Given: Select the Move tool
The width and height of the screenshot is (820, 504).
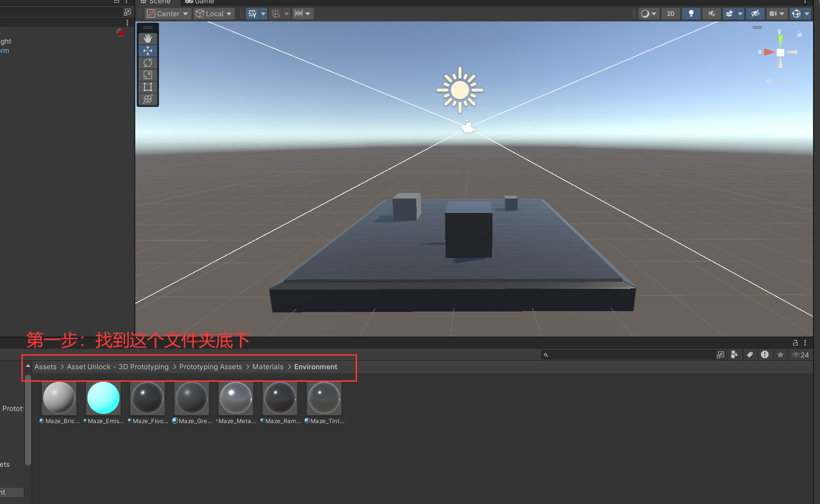Looking at the screenshot, I should pyautogui.click(x=148, y=51).
